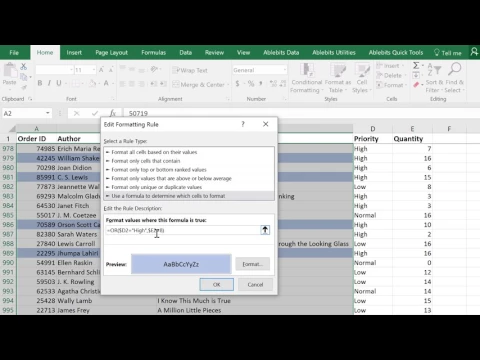Open the File tab

(x=14, y=53)
